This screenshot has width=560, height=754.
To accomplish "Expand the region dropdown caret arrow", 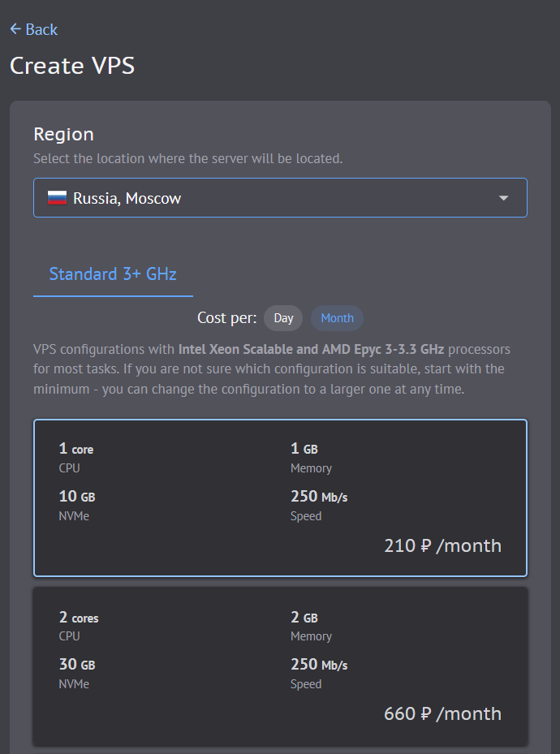I will 503,198.
